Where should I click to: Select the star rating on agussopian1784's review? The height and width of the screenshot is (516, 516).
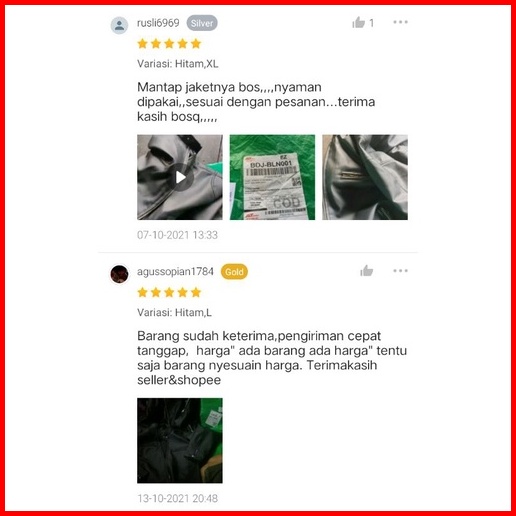169,292
